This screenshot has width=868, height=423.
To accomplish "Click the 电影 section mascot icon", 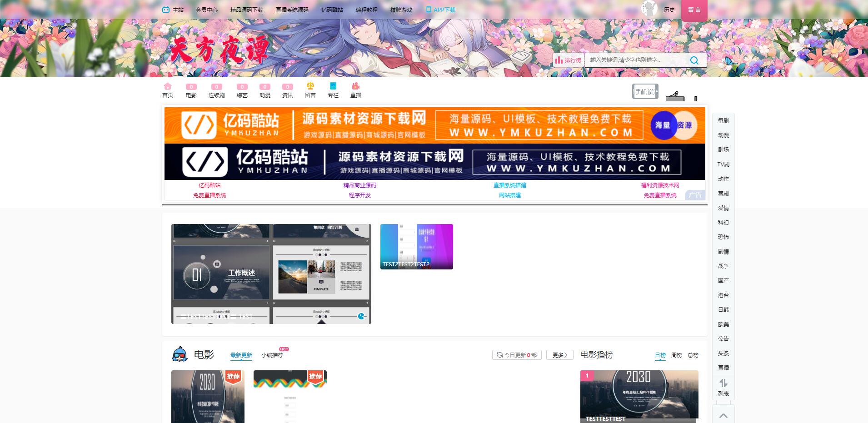I will coord(180,354).
